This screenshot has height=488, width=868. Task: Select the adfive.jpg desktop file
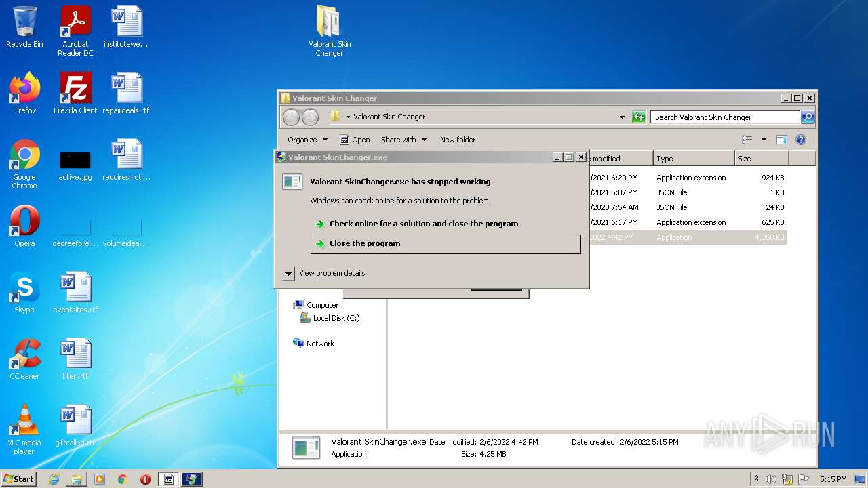[x=75, y=166]
